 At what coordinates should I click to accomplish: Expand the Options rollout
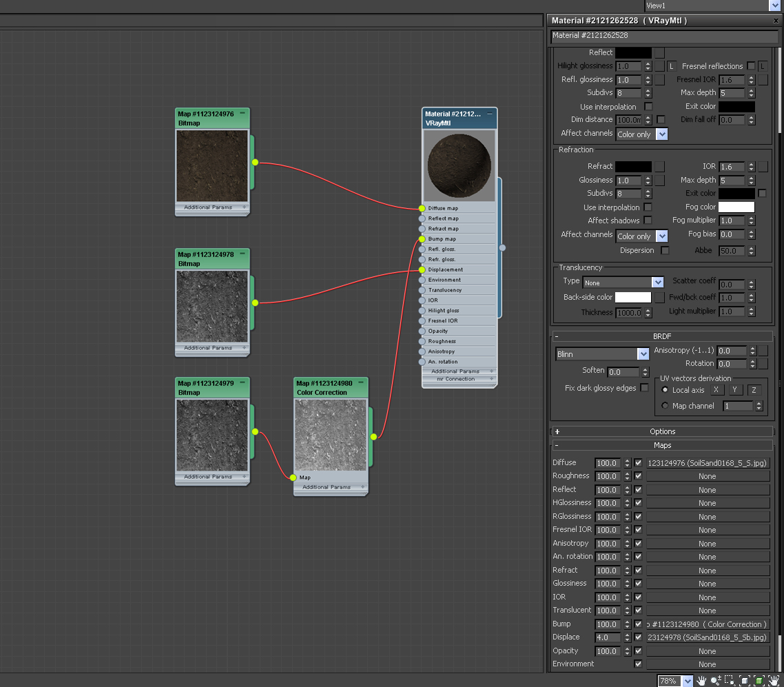[x=662, y=431]
